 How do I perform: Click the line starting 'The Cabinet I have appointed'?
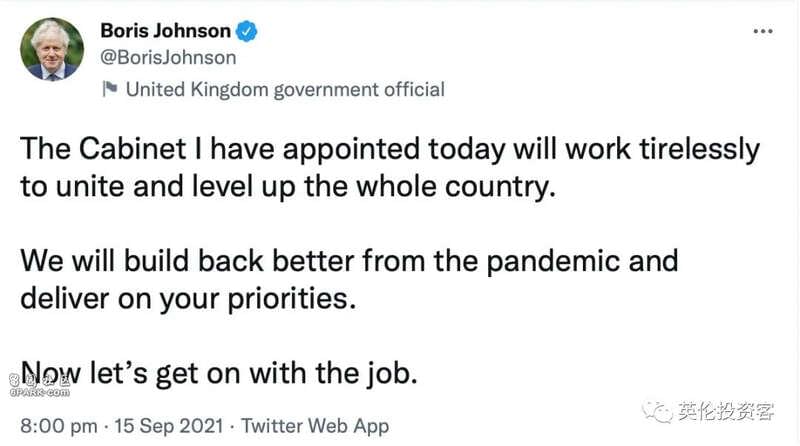[x=390, y=150]
